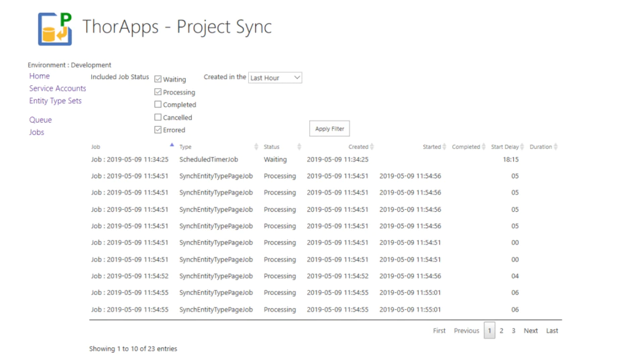Open Entity Type Sets page
Viewport: 644px width, 362px height.
pyautogui.click(x=56, y=101)
